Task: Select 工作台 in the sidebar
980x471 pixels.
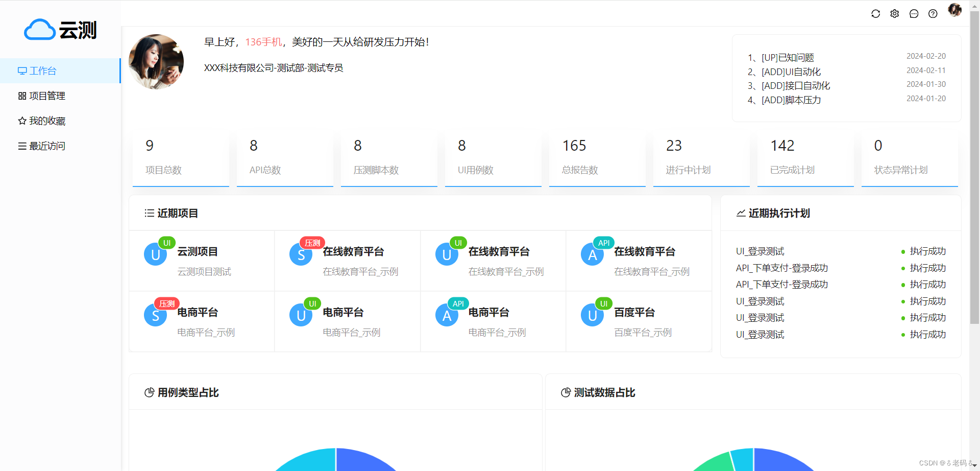Action: [60, 71]
